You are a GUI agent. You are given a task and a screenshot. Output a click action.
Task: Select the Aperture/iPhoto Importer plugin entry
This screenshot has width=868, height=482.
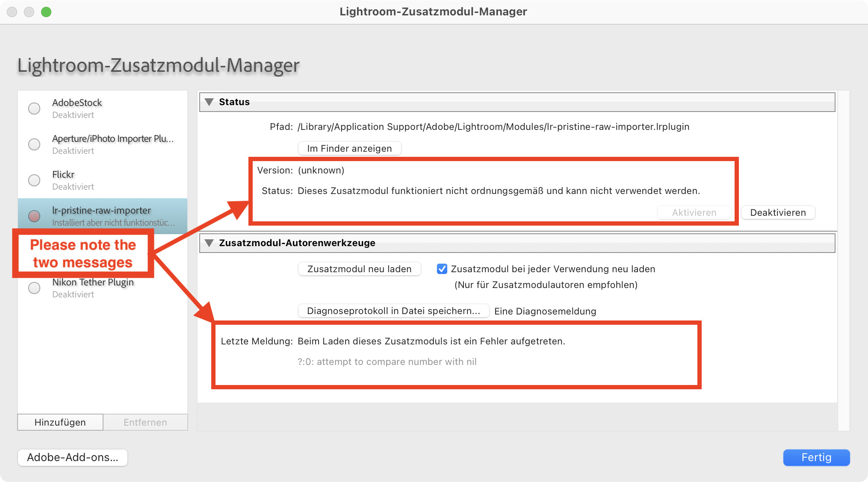pos(103,144)
